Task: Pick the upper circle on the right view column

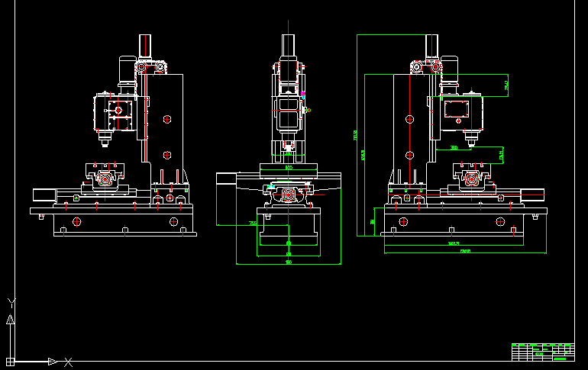Action: click(410, 119)
